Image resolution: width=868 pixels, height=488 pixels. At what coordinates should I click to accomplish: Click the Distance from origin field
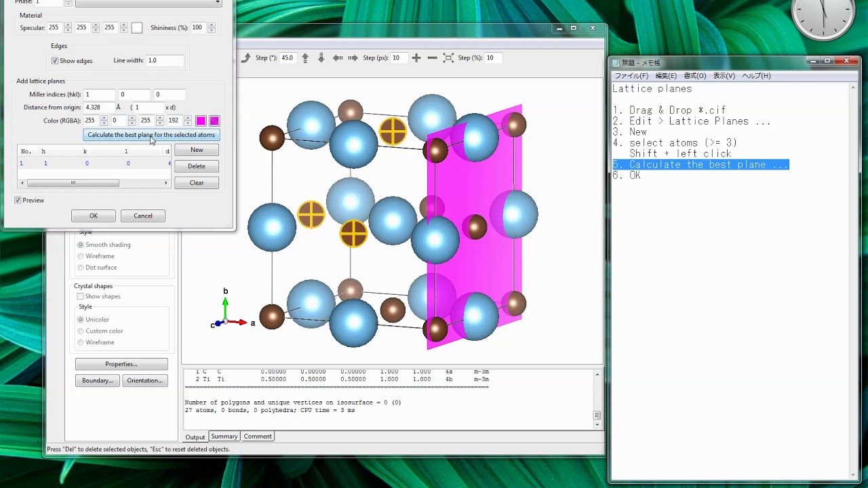click(x=98, y=107)
